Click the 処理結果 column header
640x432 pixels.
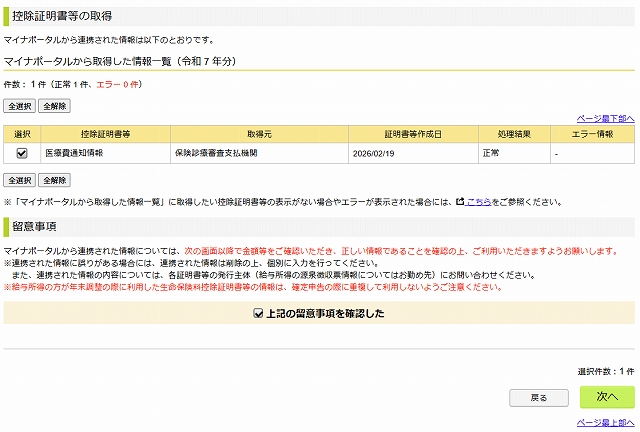coord(512,134)
